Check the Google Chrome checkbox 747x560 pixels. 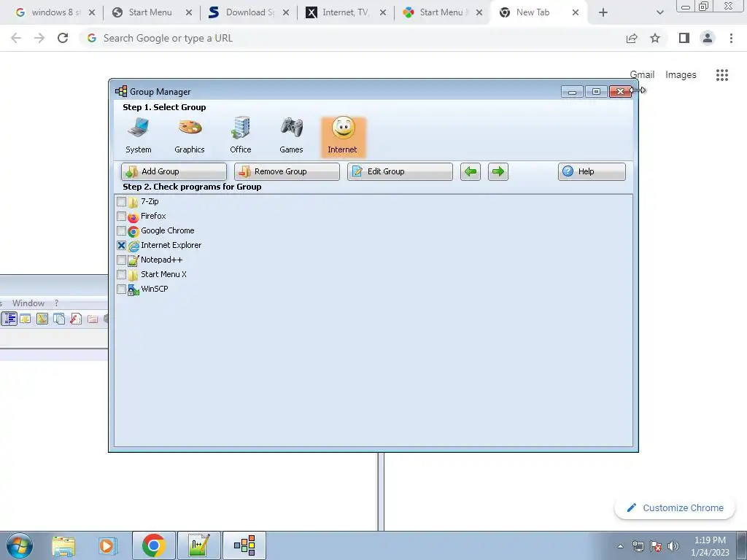(122, 231)
